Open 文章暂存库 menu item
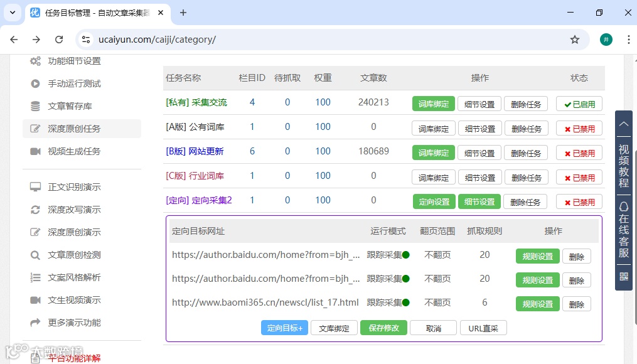This screenshot has width=637, height=364. click(x=70, y=107)
